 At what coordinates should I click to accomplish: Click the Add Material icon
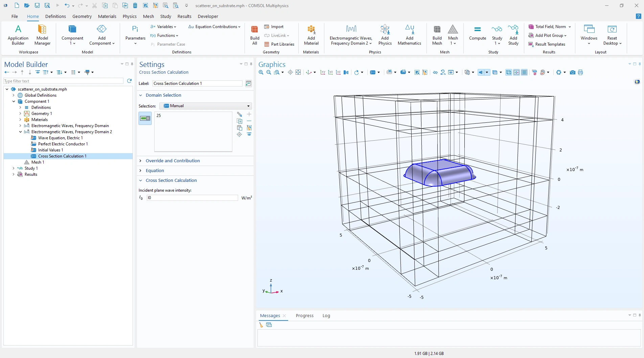(311, 35)
